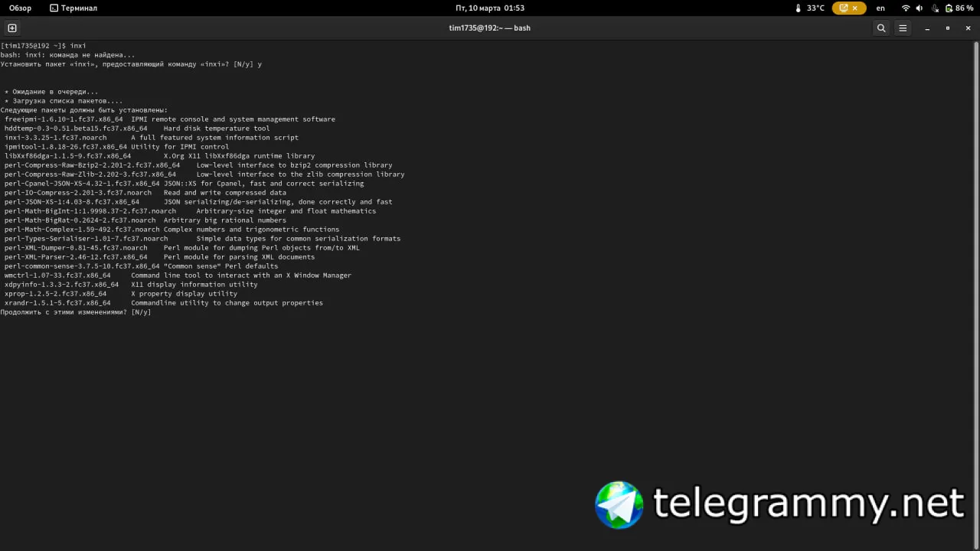
Task: Click the Wi-Fi status icon
Action: click(906, 8)
